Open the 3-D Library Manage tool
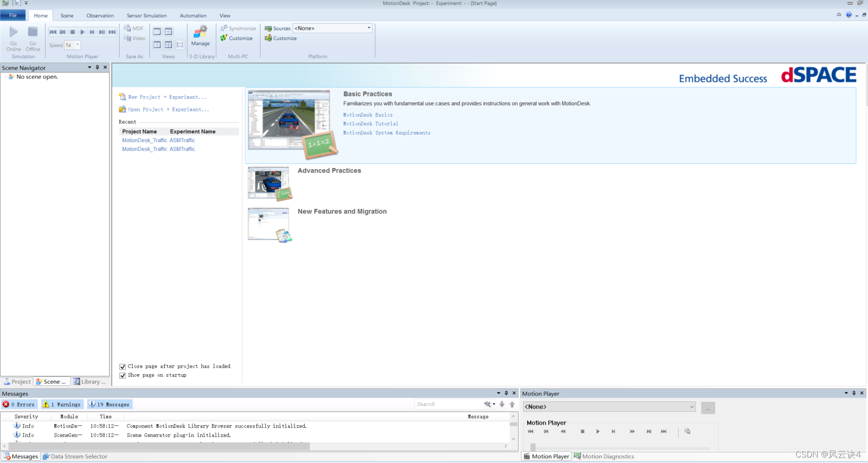This screenshot has width=868, height=463. (200, 36)
